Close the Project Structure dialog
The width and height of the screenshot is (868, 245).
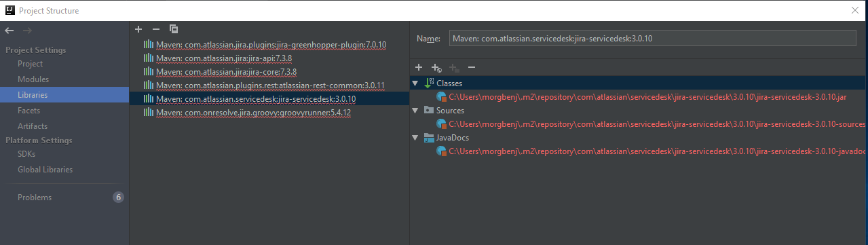pos(854,10)
